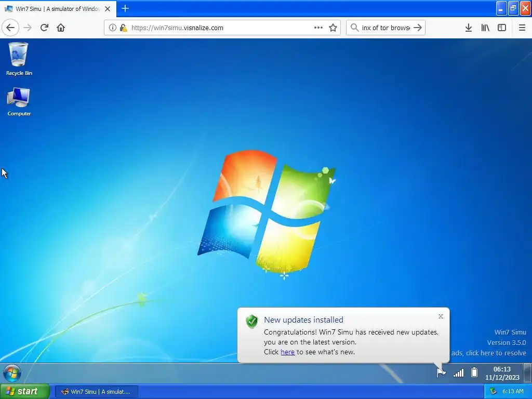This screenshot has height=399, width=532.
Task: Click the search box magnifier icon
Action: 354,28
